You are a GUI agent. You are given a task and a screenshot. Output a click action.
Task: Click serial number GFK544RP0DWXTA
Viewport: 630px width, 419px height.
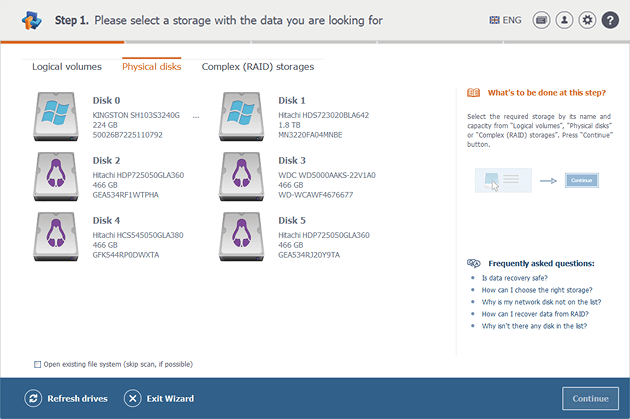pos(126,255)
